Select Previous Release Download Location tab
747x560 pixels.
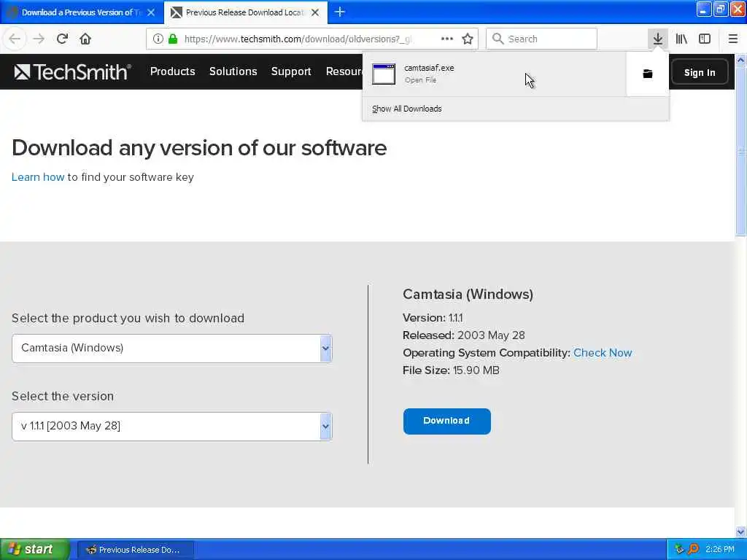pyautogui.click(x=245, y=12)
